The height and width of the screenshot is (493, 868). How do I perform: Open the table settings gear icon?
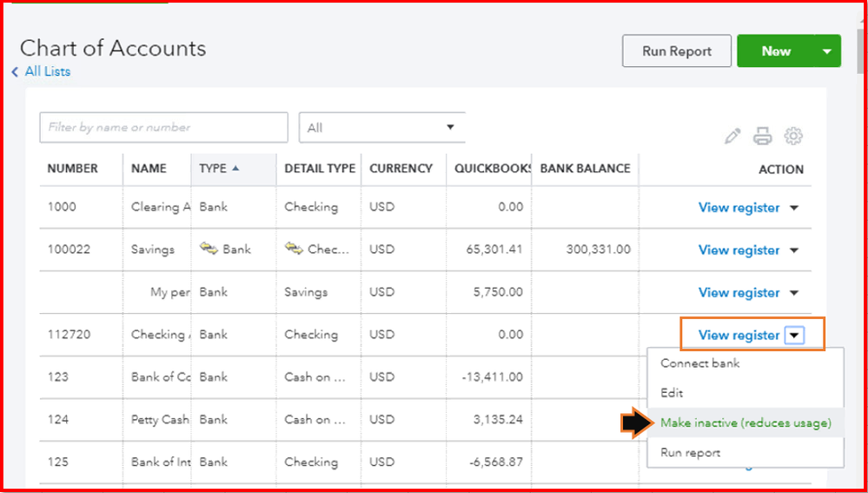[792, 137]
